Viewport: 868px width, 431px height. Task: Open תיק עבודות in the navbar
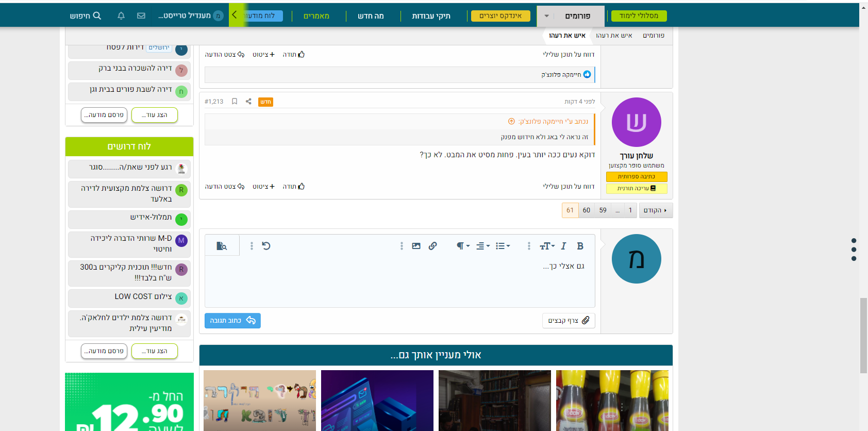(x=431, y=16)
